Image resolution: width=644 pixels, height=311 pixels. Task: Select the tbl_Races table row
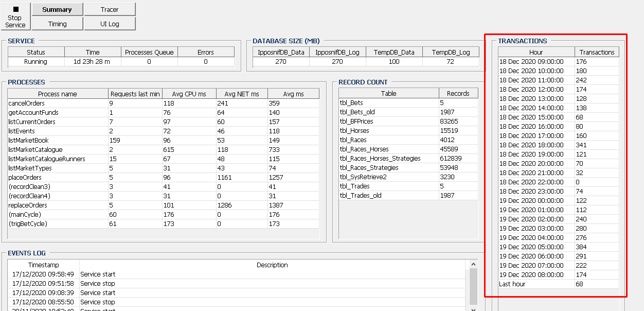pos(408,140)
